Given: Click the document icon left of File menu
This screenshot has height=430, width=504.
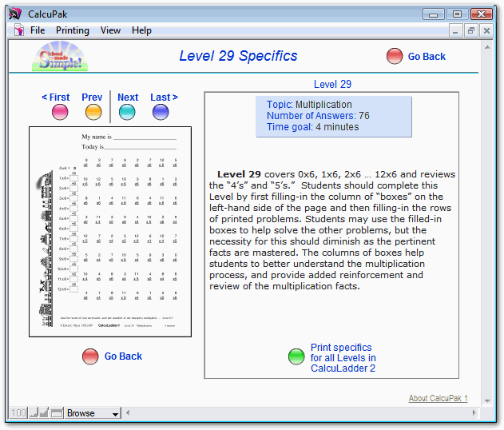Looking at the screenshot, I should coord(18,30).
